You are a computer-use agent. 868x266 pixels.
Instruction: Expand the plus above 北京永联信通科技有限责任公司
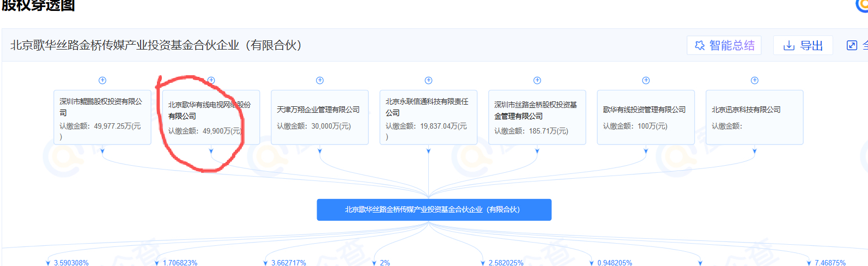[428, 80]
